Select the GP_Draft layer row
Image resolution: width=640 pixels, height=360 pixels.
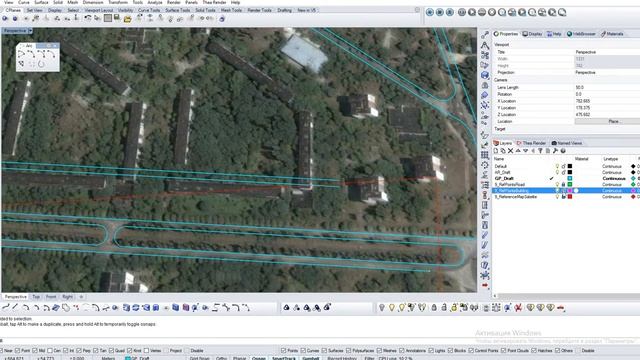coord(567,178)
